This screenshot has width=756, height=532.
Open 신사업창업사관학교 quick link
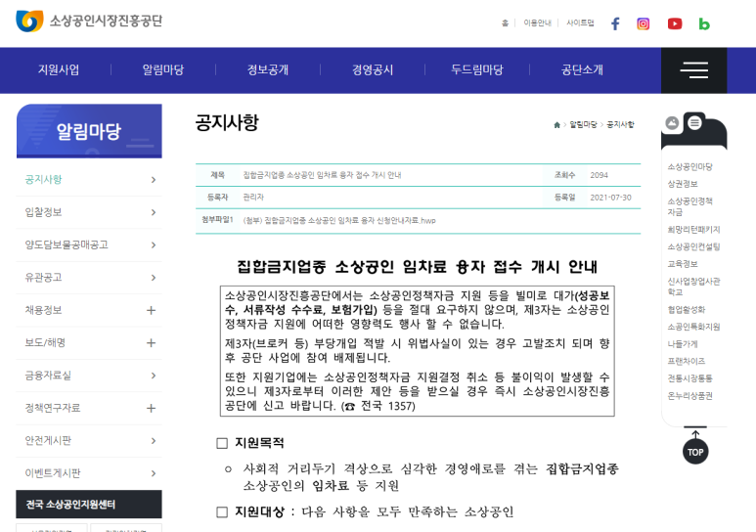point(693,287)
